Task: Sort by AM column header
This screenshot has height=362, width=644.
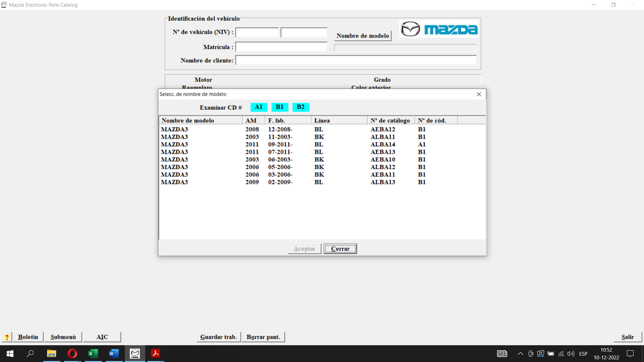Action: pos(254,120)
